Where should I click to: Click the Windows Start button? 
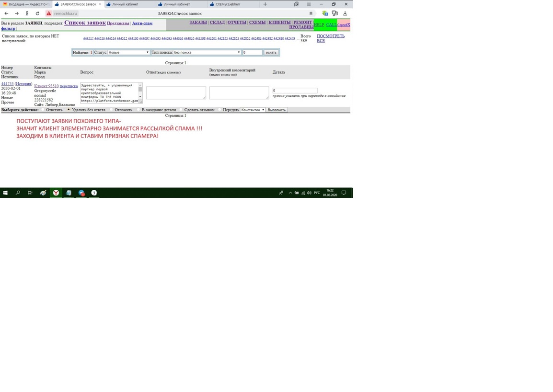click(x=6, y=193)
